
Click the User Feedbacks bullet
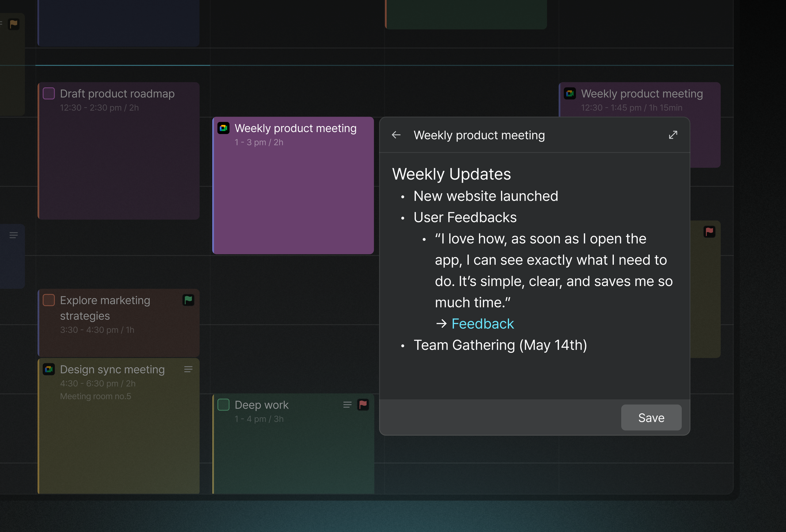[x=465, y=217]
